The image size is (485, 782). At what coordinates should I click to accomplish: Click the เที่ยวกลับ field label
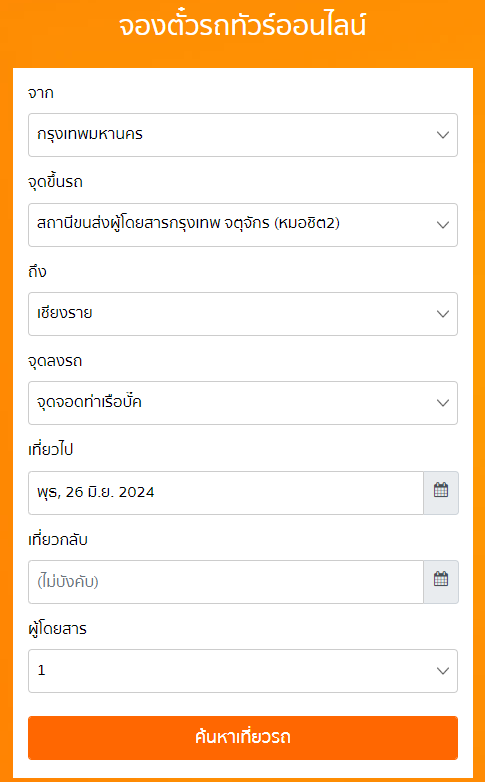point(58,540)
